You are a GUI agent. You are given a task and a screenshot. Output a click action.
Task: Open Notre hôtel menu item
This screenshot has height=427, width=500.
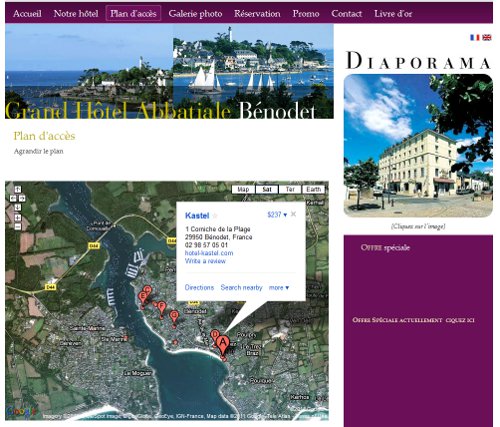(76, 14)
